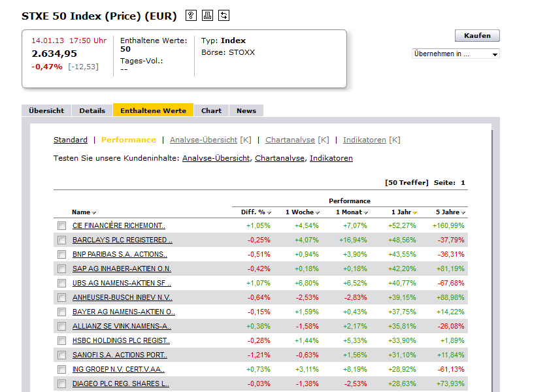Click the 1 Monat column header
This screenshot has height=392, width=547.
coord(349,212)
